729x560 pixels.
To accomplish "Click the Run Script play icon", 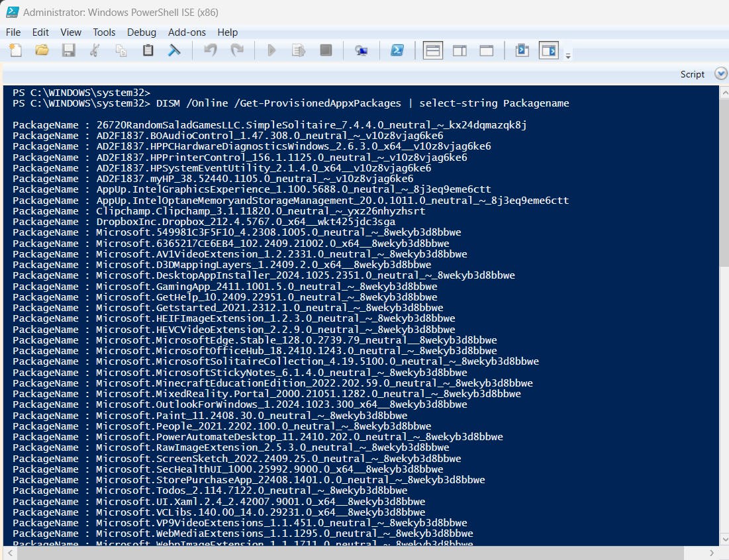I will 272,50.
